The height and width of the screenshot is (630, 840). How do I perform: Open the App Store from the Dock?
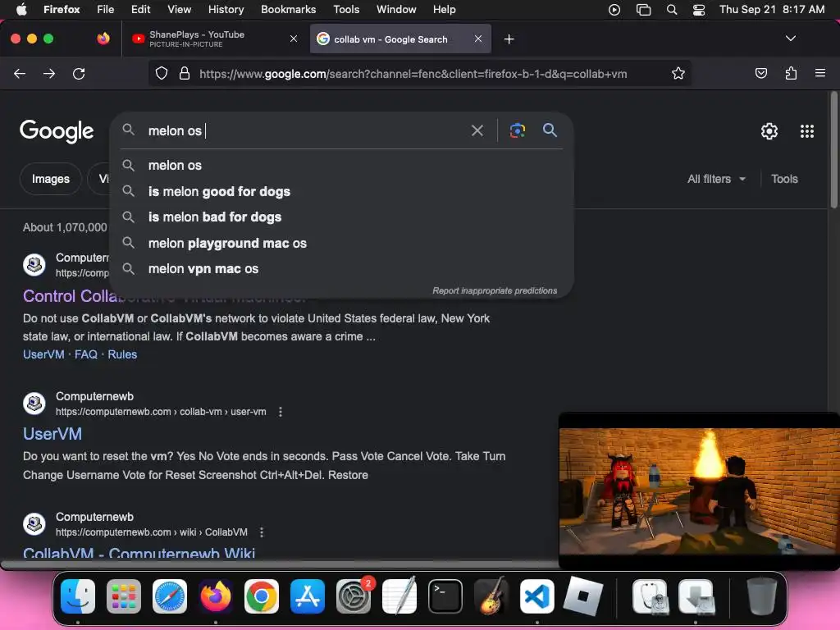tap(308, 596)
